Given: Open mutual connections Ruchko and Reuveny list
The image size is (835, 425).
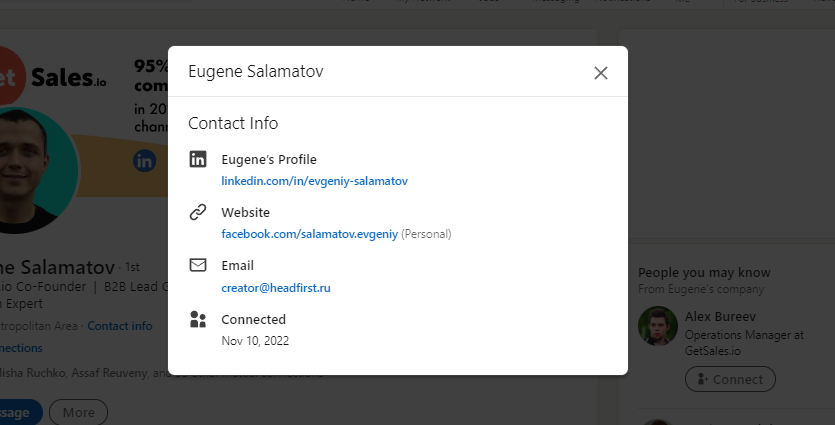Looking at the screenshot, I should (x=80, y=374).
